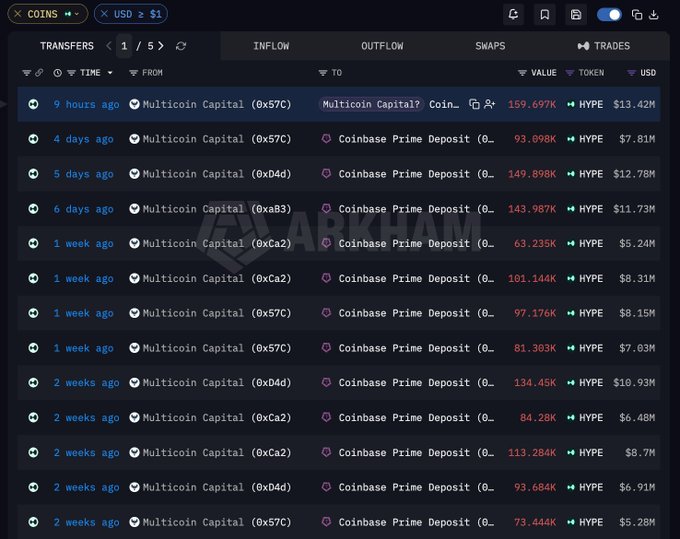Click the bookmark icon in top toolbar
Viewport: 680px width, 539px height.
tap(545, 14)
